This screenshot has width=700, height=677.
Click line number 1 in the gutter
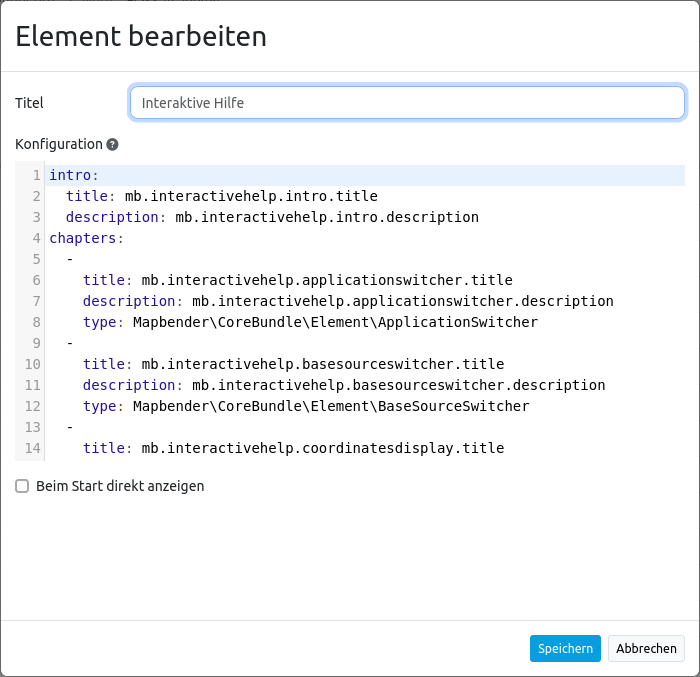tap(36, 175)
